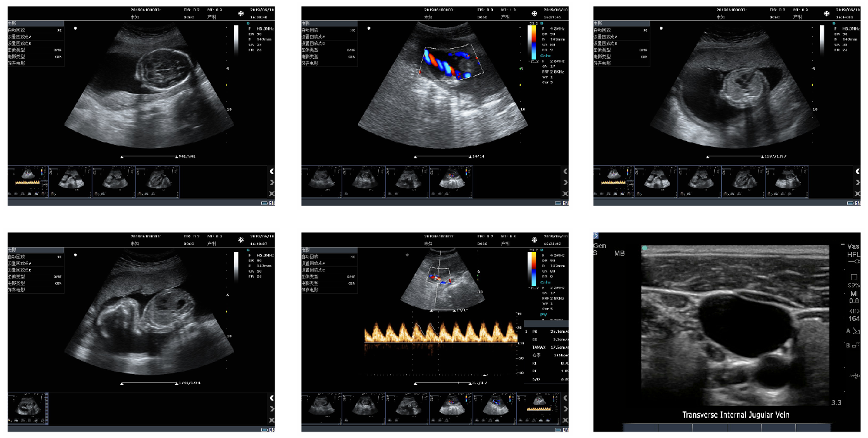Click the snowflake freeze icon in the spectral Doppler panel

coord(535,241)
